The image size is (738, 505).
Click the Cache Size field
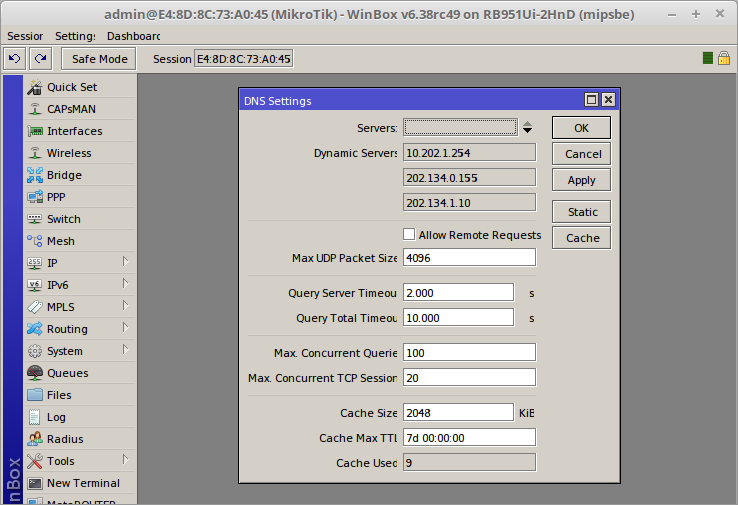point(458,412)
